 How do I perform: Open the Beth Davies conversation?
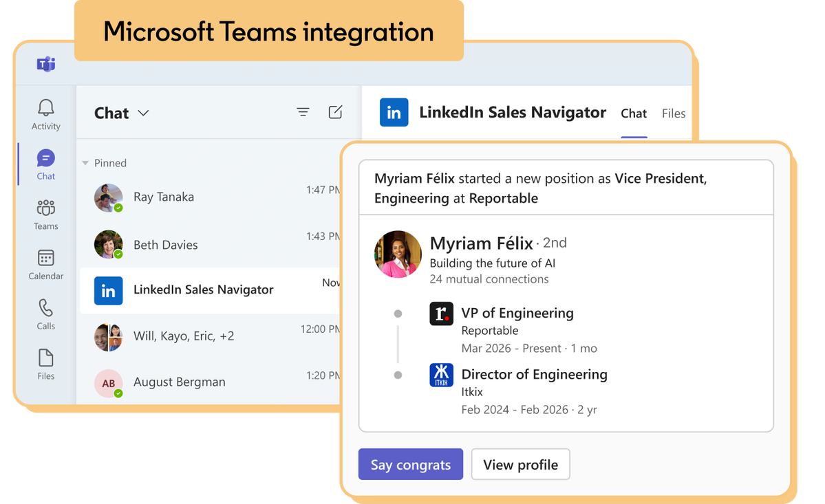211,244
